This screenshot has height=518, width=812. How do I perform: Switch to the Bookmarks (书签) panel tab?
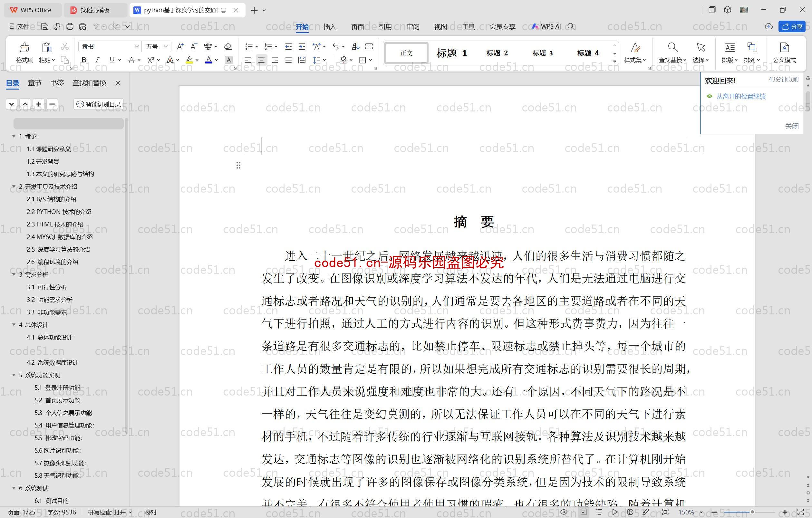pos(57,83)
